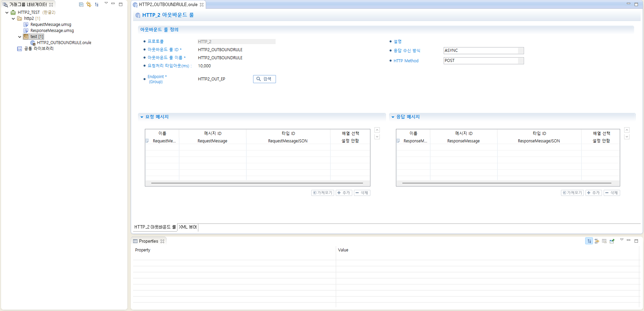Collapse the 요청 메시지 section

[142, 117]
